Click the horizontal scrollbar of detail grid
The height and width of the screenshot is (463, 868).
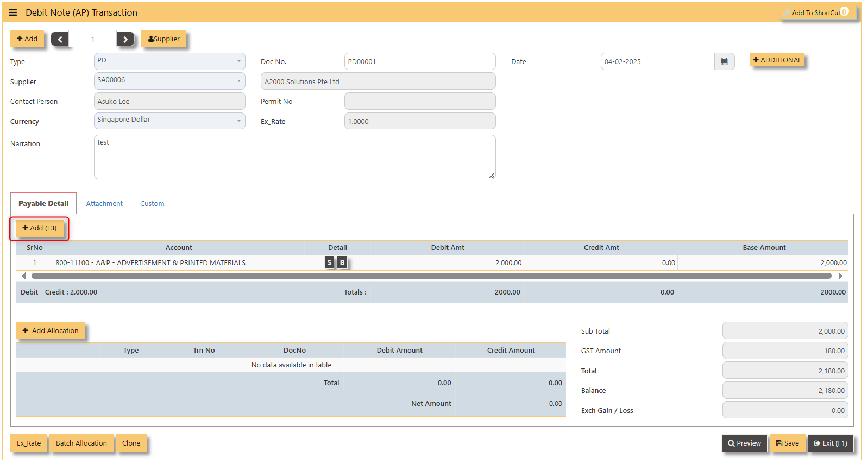pyautogui.click(x=431, y=276)
